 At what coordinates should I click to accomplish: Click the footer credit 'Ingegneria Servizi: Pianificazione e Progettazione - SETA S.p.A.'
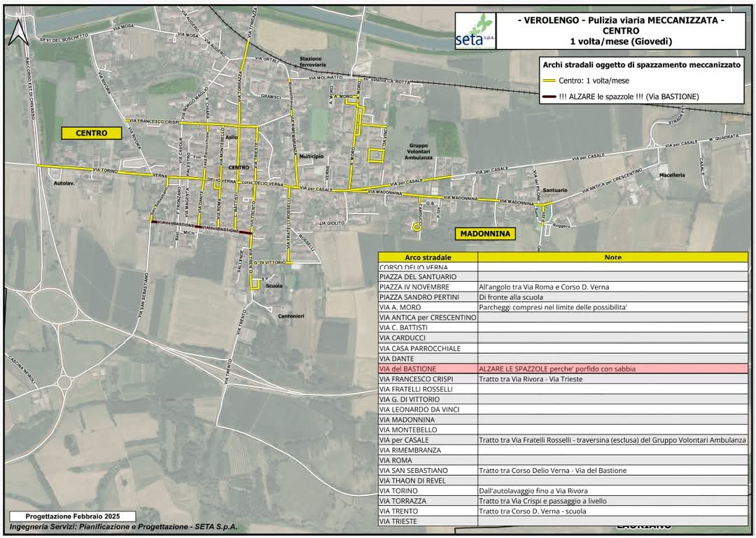tap(123, 527)
